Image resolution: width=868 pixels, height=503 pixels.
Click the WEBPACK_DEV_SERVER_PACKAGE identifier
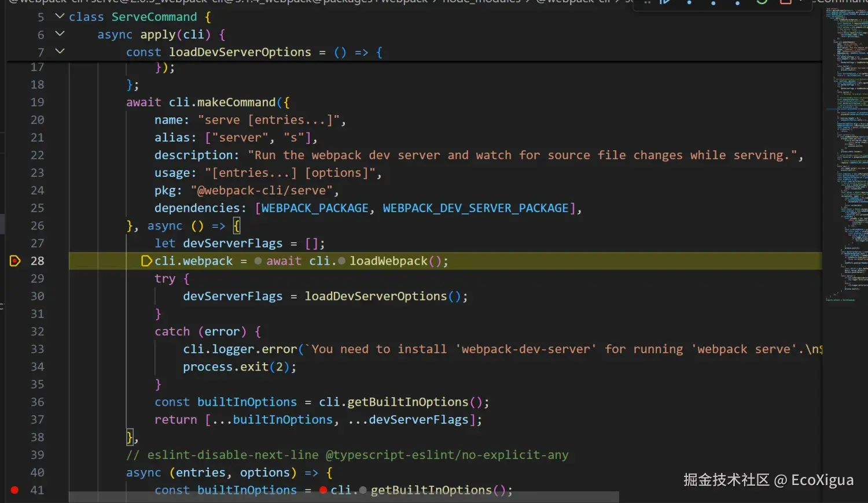[x=476, y=208]
